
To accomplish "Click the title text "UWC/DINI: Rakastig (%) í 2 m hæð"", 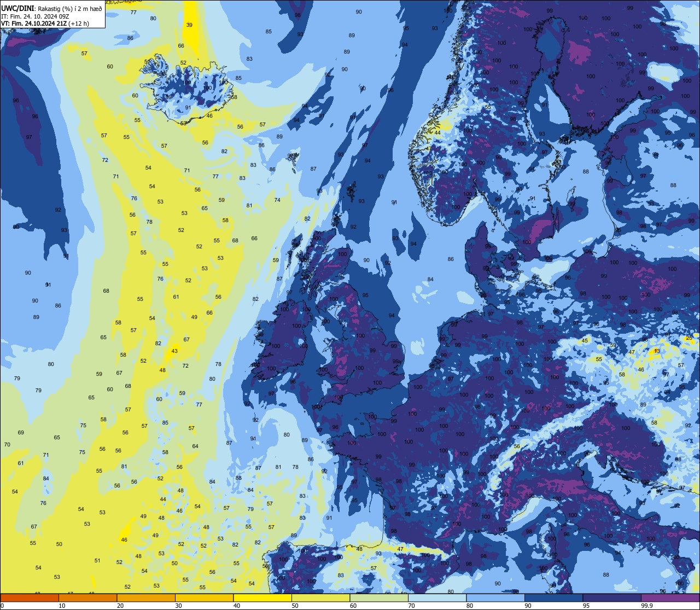I will [x=51, y=8].
